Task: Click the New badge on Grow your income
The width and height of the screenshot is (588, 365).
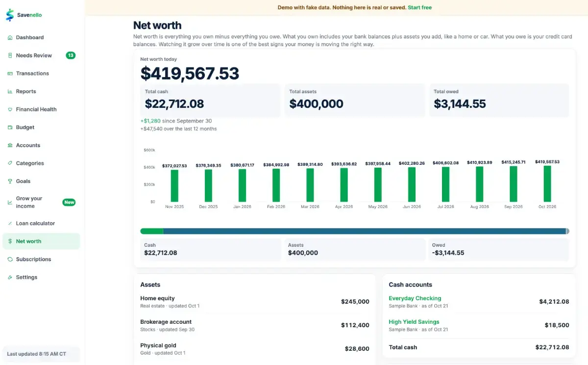Action: click(69, 203)
